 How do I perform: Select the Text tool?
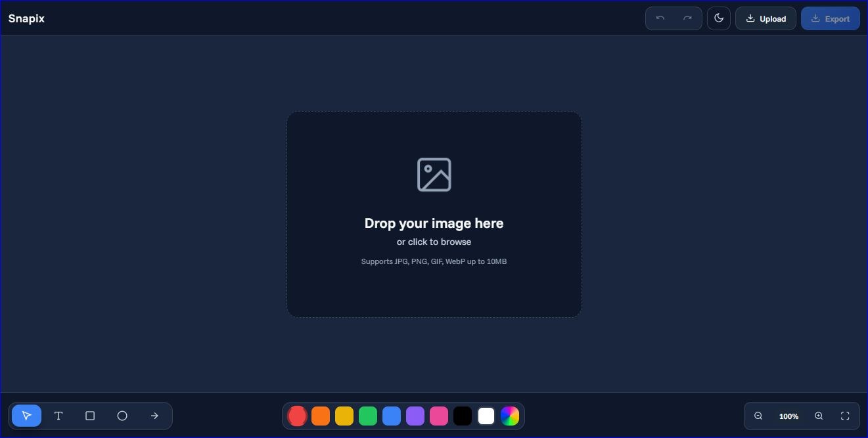point(58,416)
